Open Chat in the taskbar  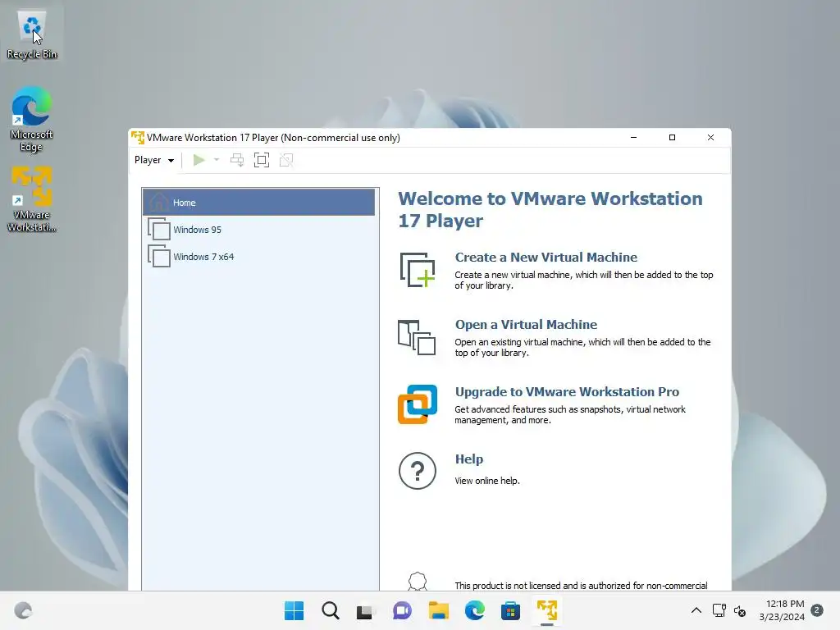click(x=402, y=610)
